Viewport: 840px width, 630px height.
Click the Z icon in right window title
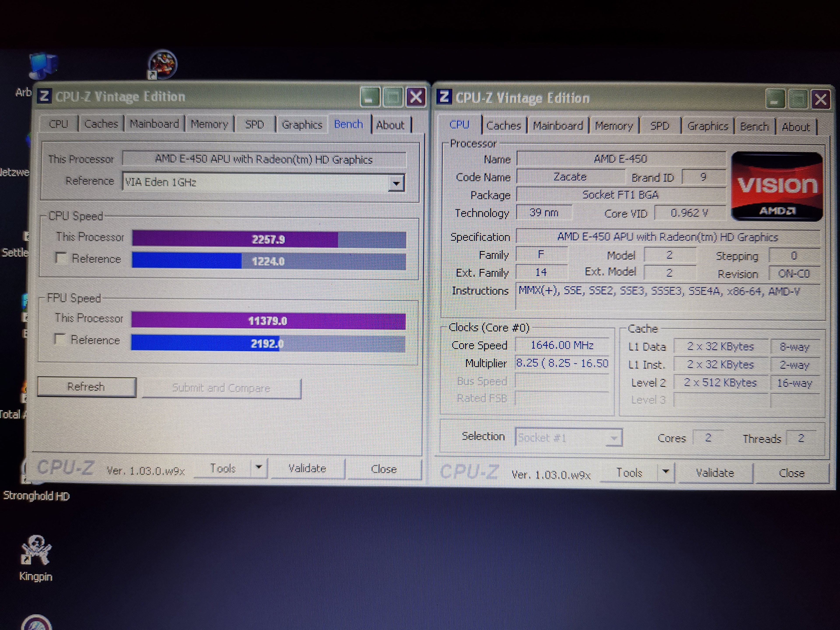[x=444, y=97]
